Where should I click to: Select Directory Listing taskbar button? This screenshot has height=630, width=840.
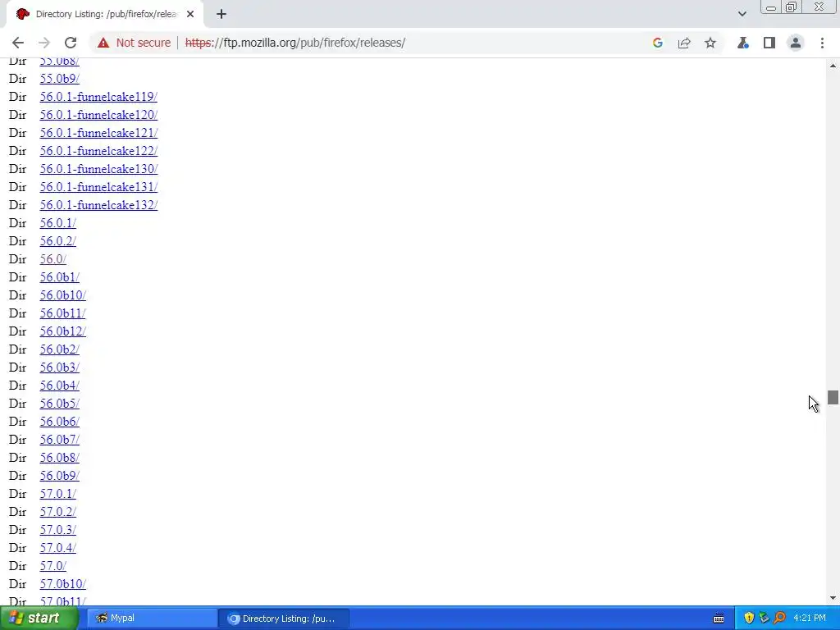pos(284,619)
